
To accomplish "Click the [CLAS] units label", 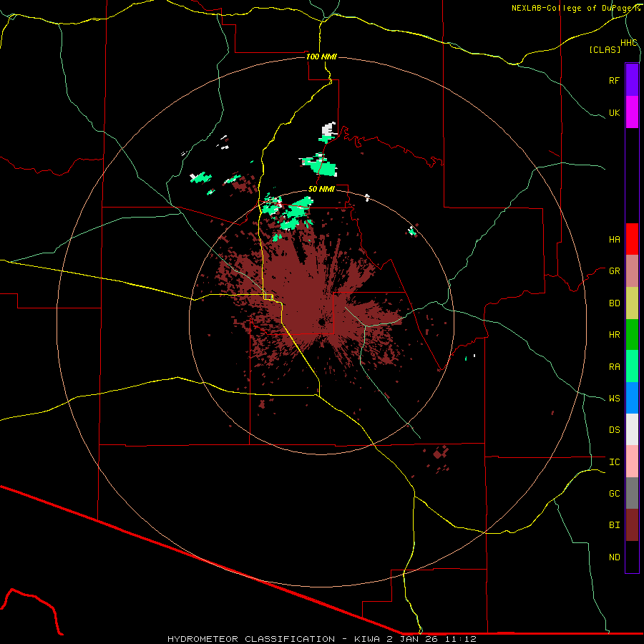I will pos(605,49).
